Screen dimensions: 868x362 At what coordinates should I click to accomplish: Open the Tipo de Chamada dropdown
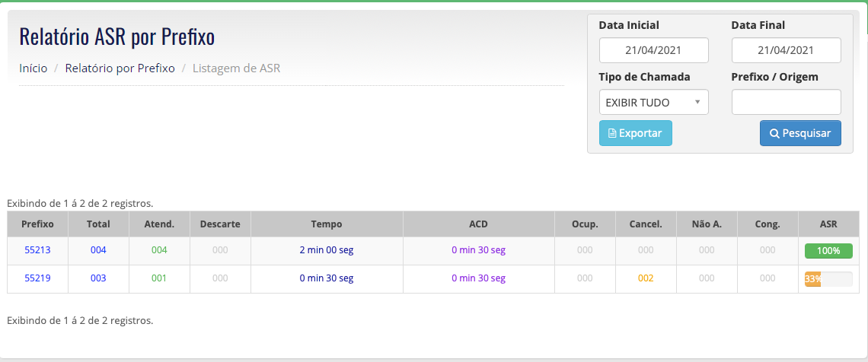(x=654, y=102)
